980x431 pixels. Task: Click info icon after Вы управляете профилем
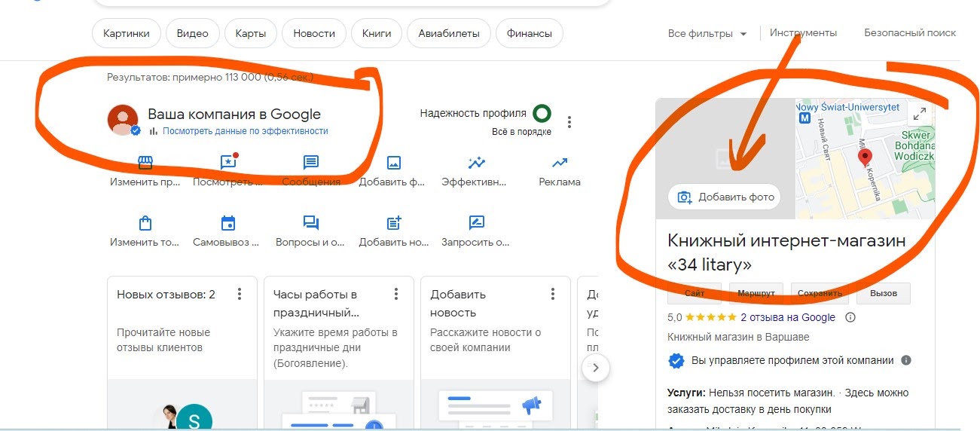click(x=906, y=360)
